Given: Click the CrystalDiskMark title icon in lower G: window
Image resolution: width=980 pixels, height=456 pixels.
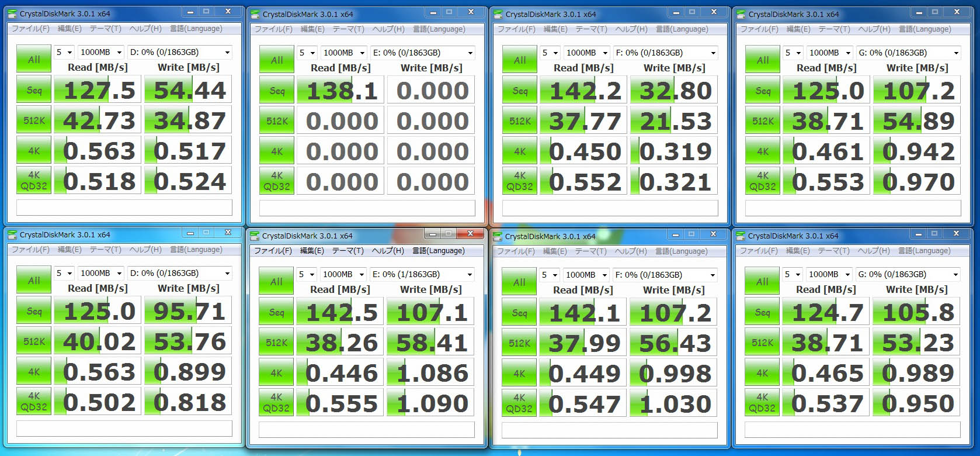Looking at the screenshot, I should point(741,236).
